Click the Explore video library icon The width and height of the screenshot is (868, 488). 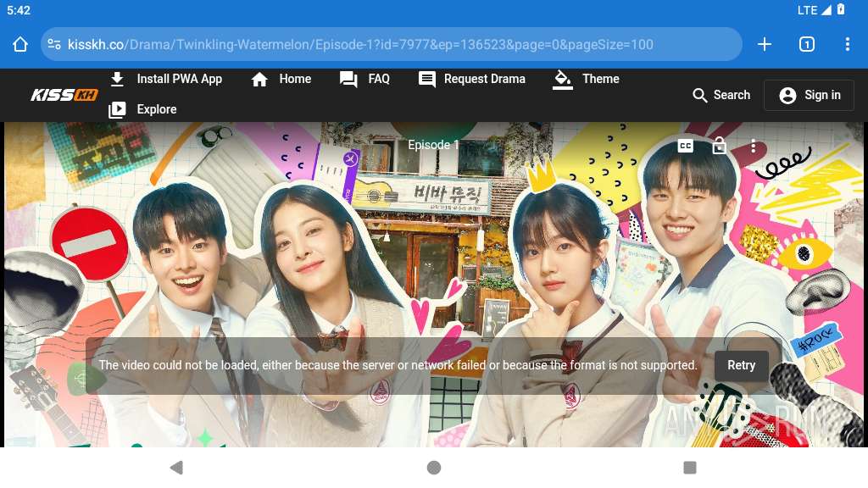(x=117, y=109)
